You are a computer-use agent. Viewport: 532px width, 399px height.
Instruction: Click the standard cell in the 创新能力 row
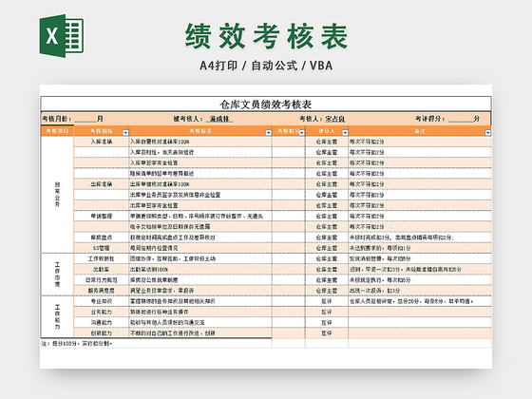click(200, 333)
